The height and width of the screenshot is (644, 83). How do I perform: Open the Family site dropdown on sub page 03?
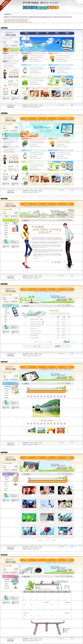[66, 443]
